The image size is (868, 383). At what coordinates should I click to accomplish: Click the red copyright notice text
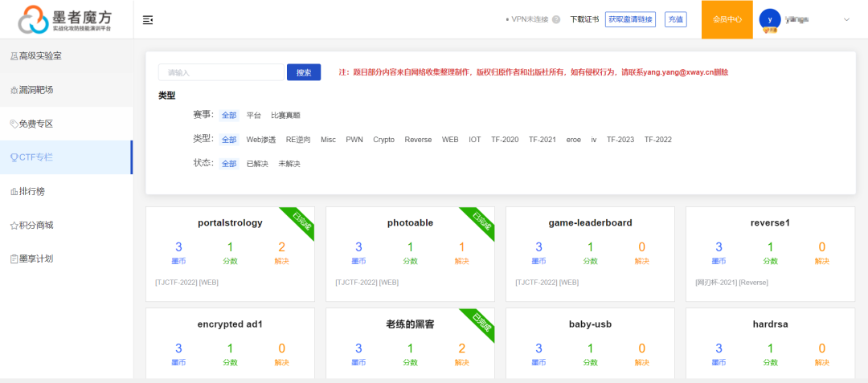534,72
